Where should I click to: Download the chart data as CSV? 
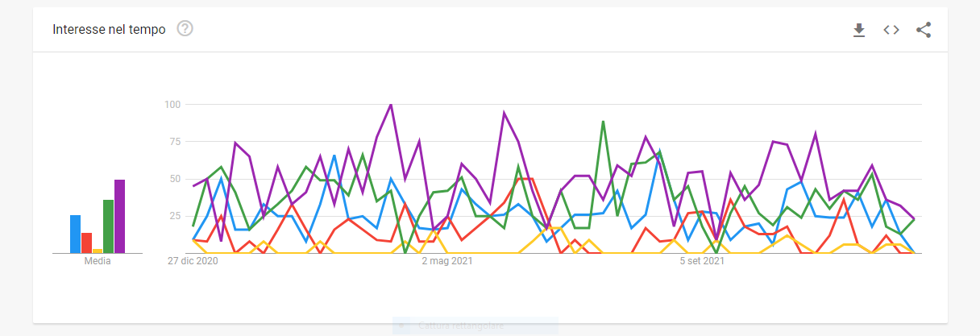click(x=859, y=30)
